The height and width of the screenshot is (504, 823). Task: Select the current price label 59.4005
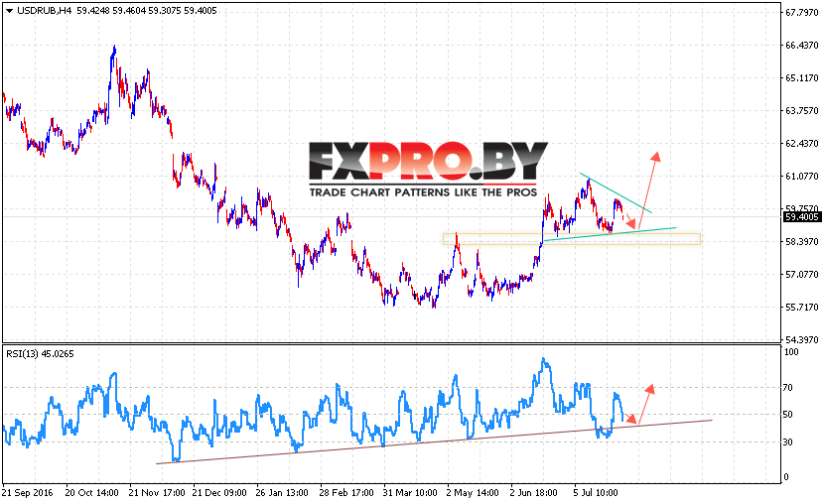click(x=801, y=216)
